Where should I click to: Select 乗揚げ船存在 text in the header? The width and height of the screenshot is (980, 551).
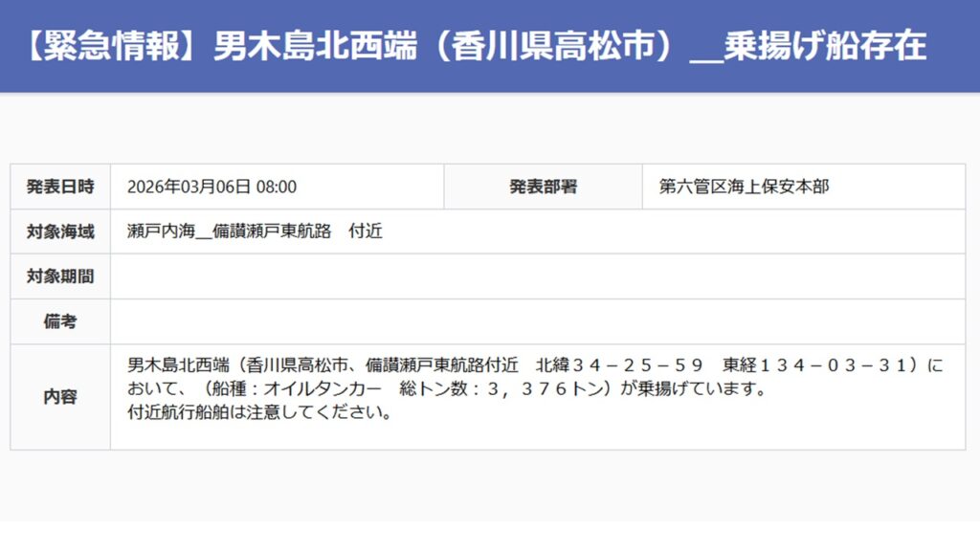826,46
